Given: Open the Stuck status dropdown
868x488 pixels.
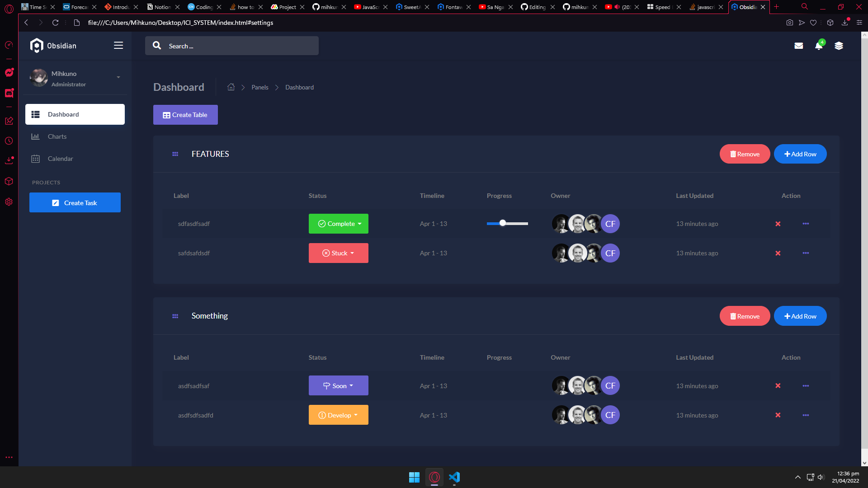Looking at the screenshot, I should tap(338, 253).
